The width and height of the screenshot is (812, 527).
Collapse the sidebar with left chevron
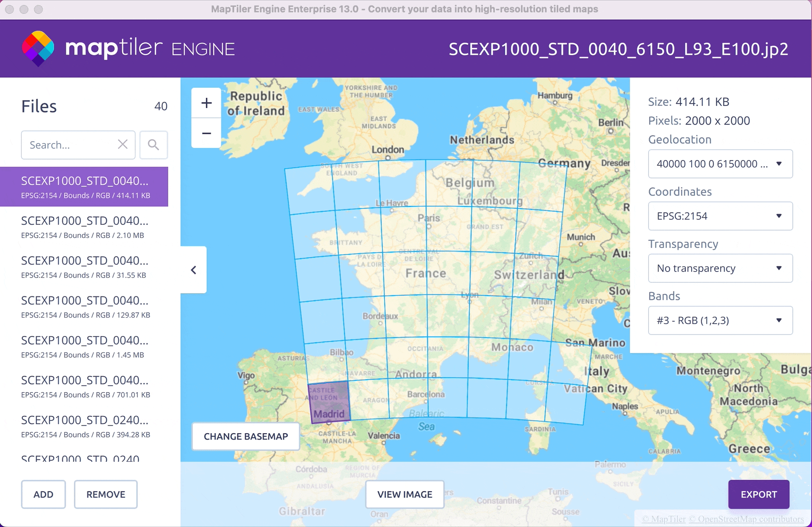[x=193, y=270]
